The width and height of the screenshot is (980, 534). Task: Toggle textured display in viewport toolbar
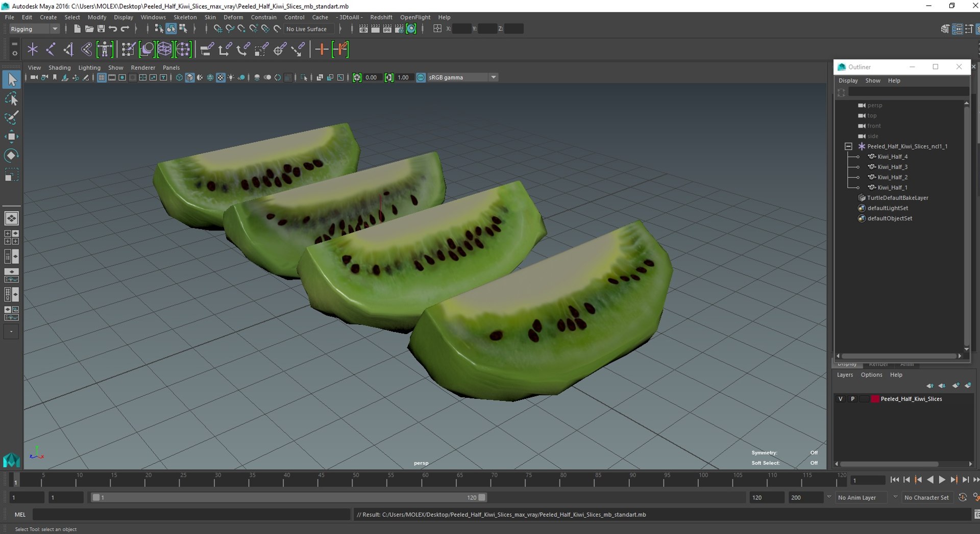[220, 78]
